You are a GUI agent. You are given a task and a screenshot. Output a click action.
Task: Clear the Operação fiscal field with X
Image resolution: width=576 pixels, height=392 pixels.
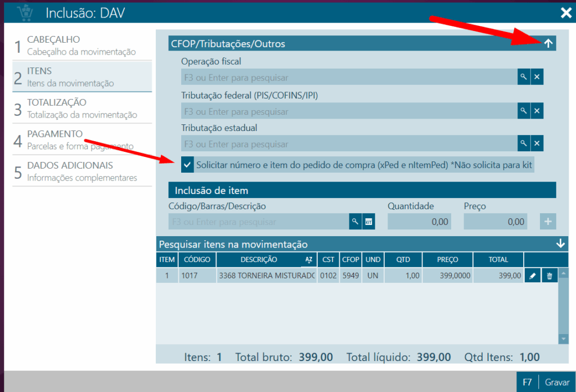click(537, 77)
